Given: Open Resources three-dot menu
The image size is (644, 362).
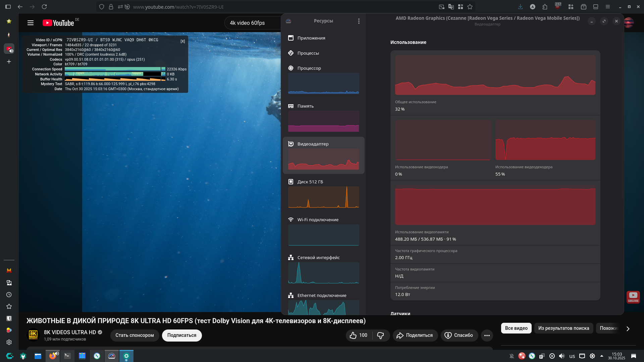Looking at the screenshot, I should pyautogui.click(x=359, y=21).
